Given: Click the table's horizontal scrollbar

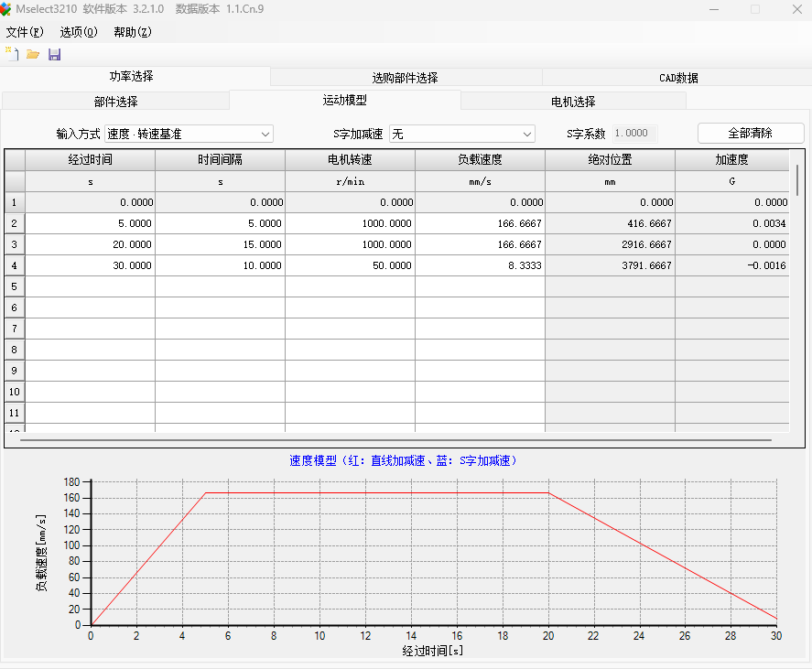Looking at the screenshot, I should pyautogui.click(x=396, y=440).
